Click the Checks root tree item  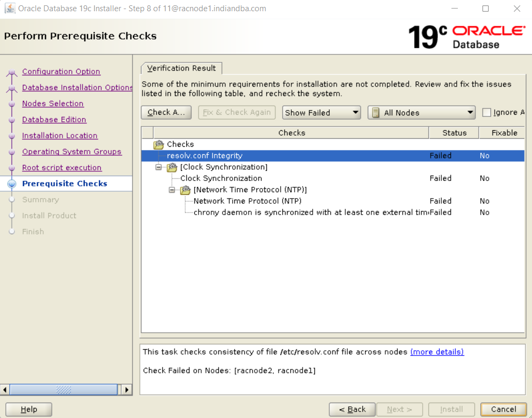180,144
